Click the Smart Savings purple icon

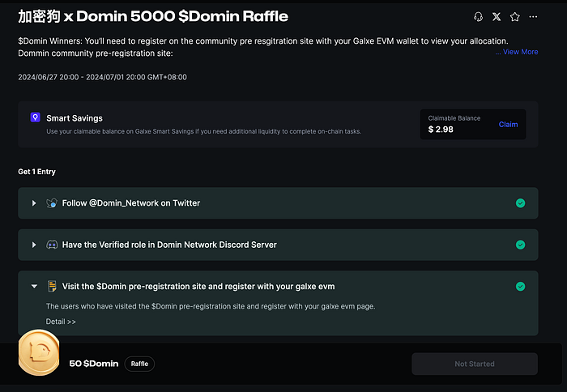35,117
